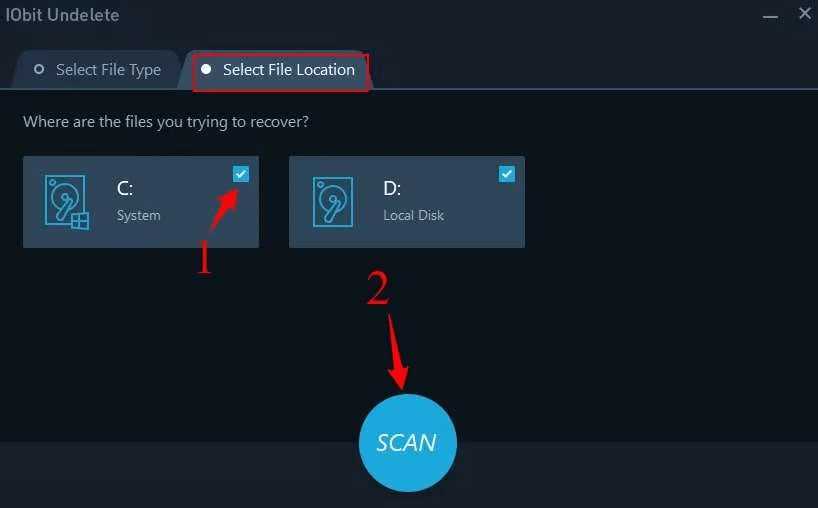Image resolution: width=818 pixels, height=508 pixels.
Task: Select the C: System drive card
Action: [141, 202]
